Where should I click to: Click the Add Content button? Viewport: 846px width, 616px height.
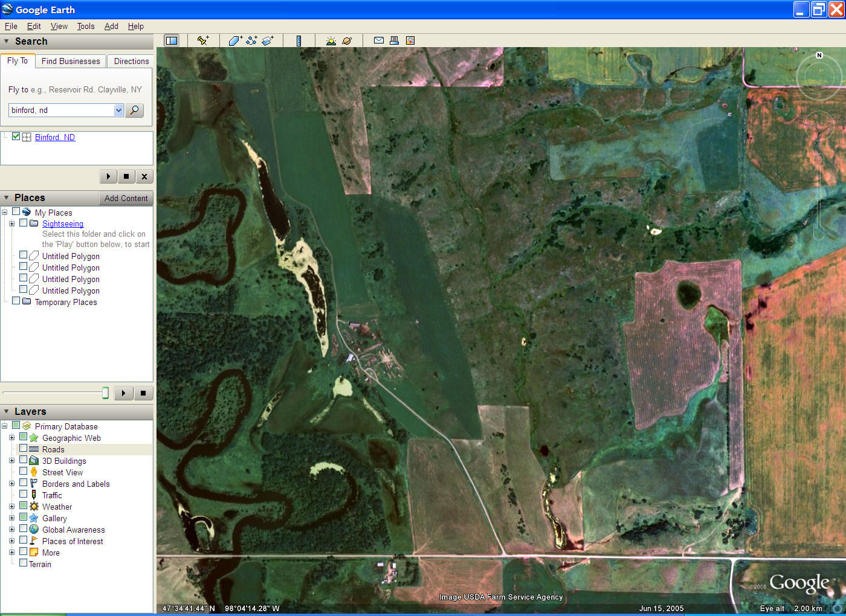click(126, 198)
